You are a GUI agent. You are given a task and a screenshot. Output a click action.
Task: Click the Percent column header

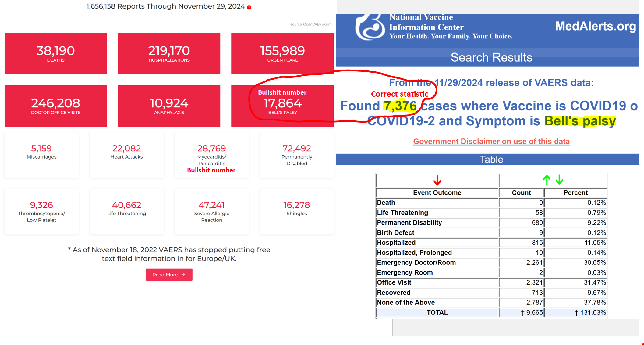pos(575,193)
